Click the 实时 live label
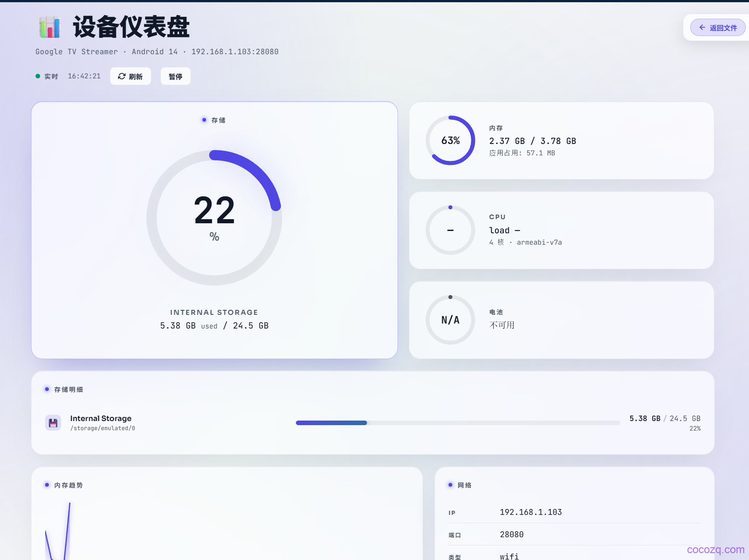Image resolution: width=749 pixels, height=560 pixels. pos(51,77)
